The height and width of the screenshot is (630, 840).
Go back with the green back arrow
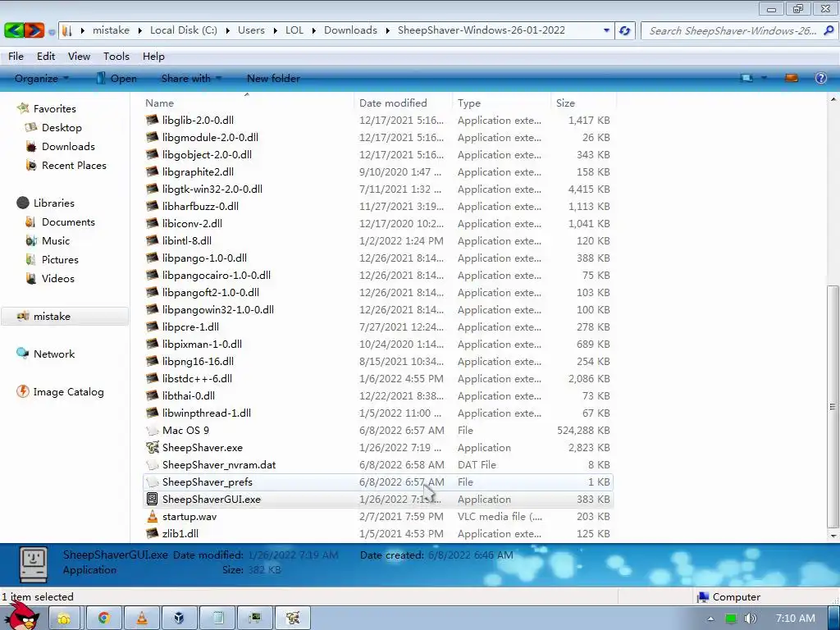point(14,30)
